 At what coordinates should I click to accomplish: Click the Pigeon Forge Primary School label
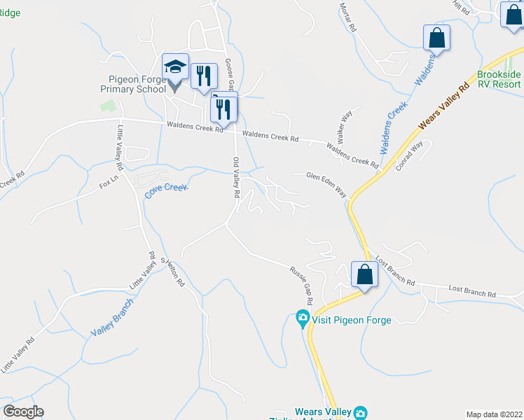pyautogui.click(x=133, y=84)
